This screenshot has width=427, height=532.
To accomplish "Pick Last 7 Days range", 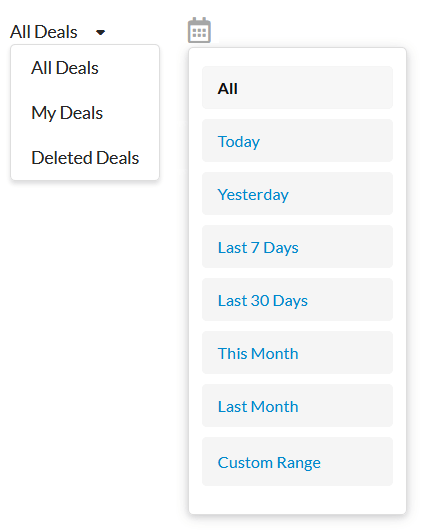I will click(x=258, y=248).
